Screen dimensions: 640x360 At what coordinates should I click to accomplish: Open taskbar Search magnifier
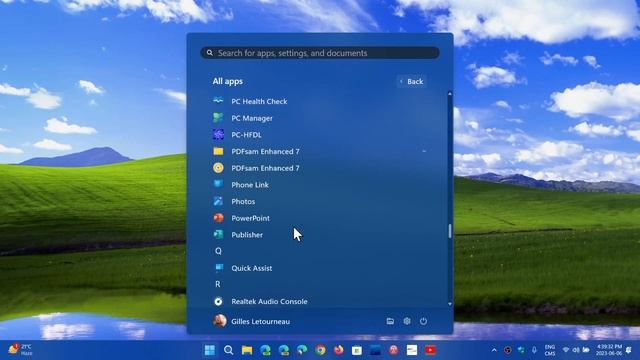pos(229,350)
